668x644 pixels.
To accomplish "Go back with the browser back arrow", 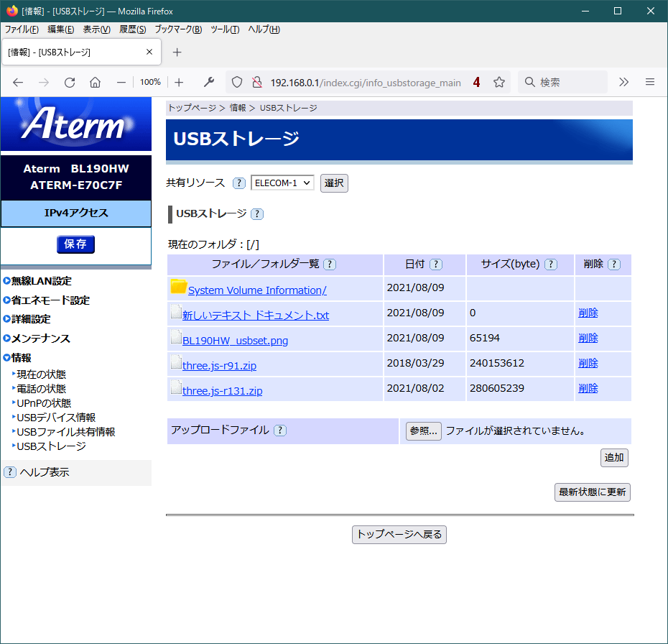I will (x=18, y=82).
